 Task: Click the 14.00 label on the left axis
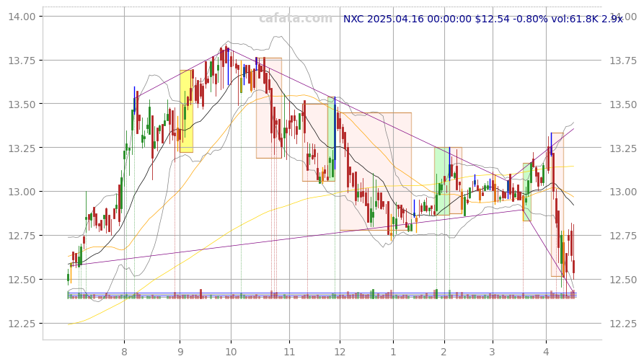[x=22, y=17]
